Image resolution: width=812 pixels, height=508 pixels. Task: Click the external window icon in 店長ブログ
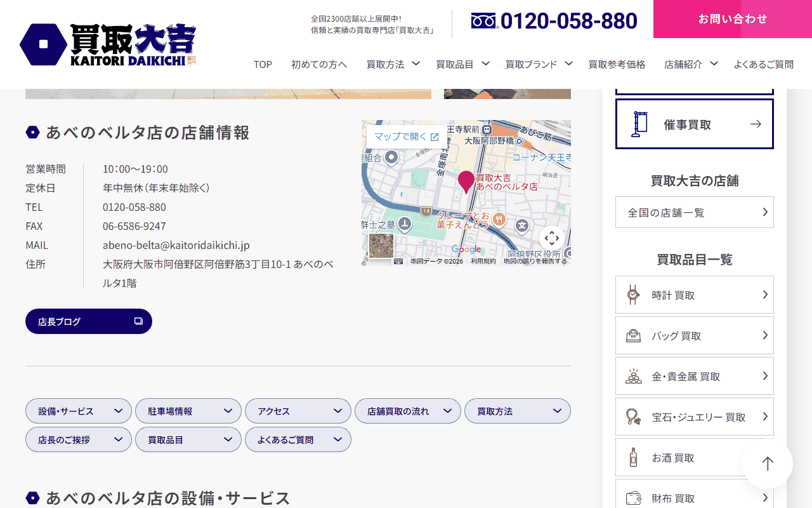pos(138,321)
